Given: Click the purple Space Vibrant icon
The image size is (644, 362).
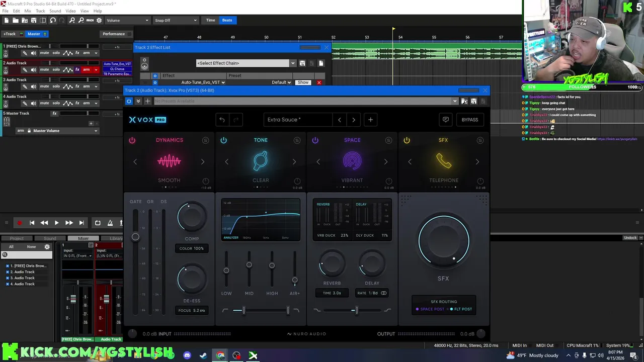Looking at the screenshot, I should click(352, 161).
